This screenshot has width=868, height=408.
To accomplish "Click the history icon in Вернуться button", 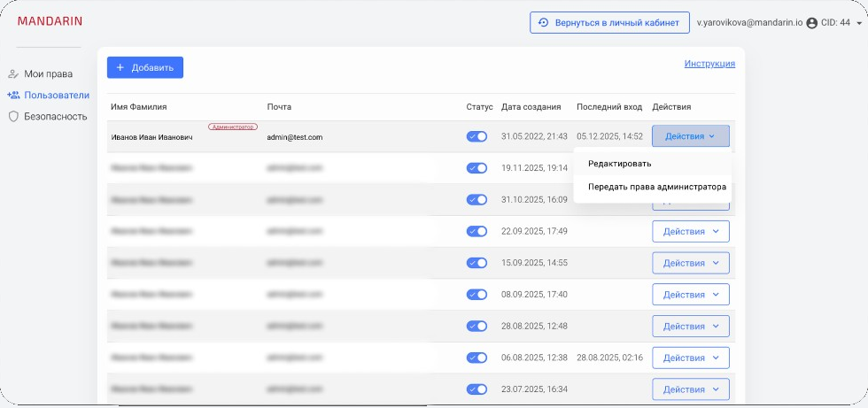I will point(544,23).
